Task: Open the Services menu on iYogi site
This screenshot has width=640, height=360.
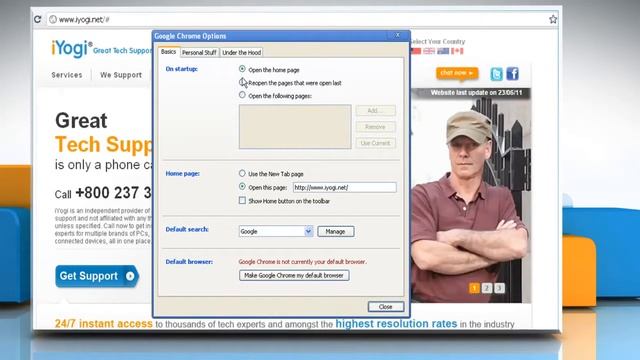Action: pyautogui.click(x=67, y=75)
